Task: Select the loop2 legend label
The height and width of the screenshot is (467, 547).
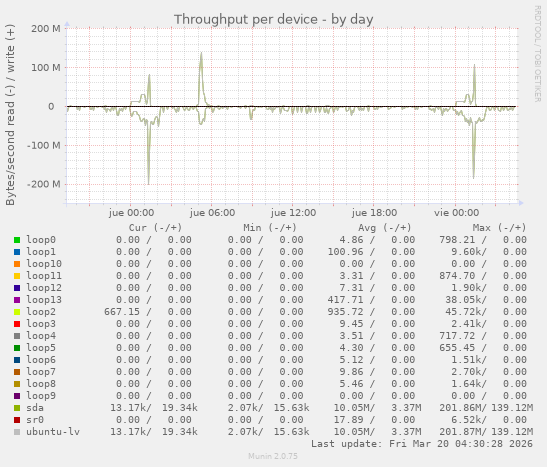Action: tap(41, 312)
